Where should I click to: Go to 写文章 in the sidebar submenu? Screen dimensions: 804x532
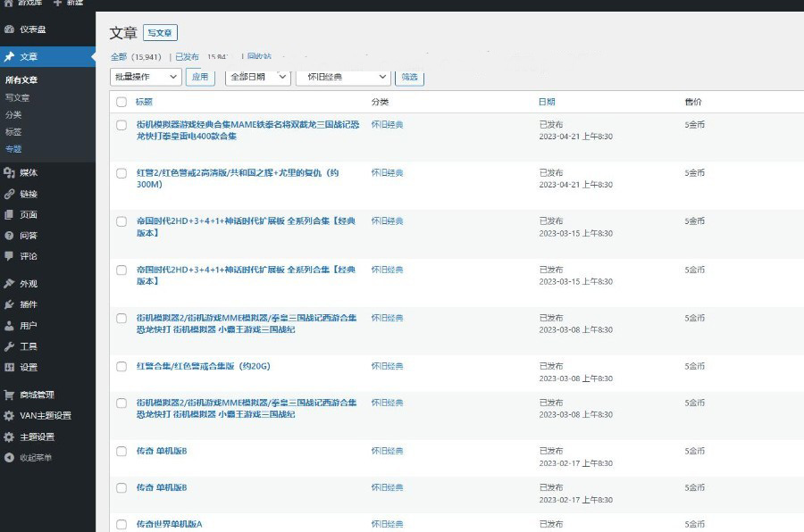pyautogui.click(x=18, y=97)
